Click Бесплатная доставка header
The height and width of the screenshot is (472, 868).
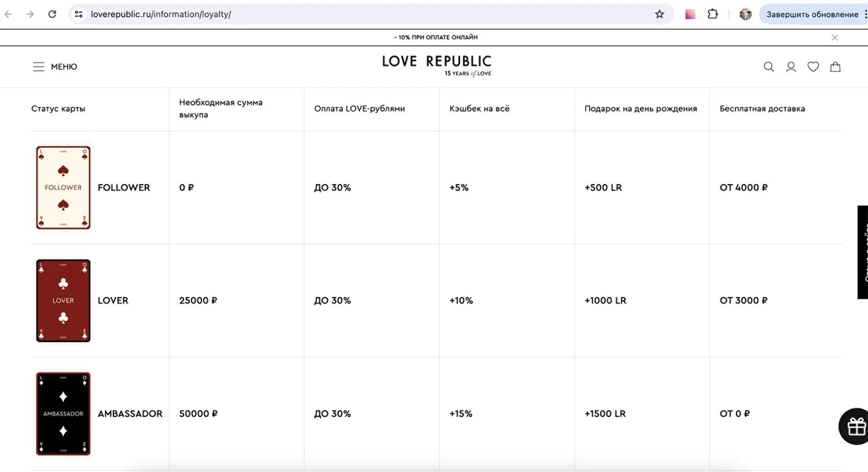[x=762, y=109]
